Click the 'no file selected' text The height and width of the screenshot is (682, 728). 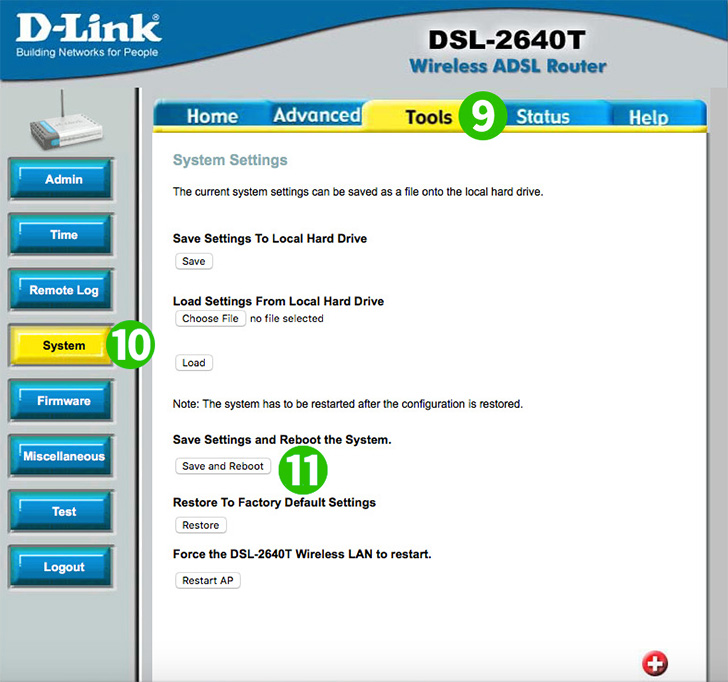[286, 318]
